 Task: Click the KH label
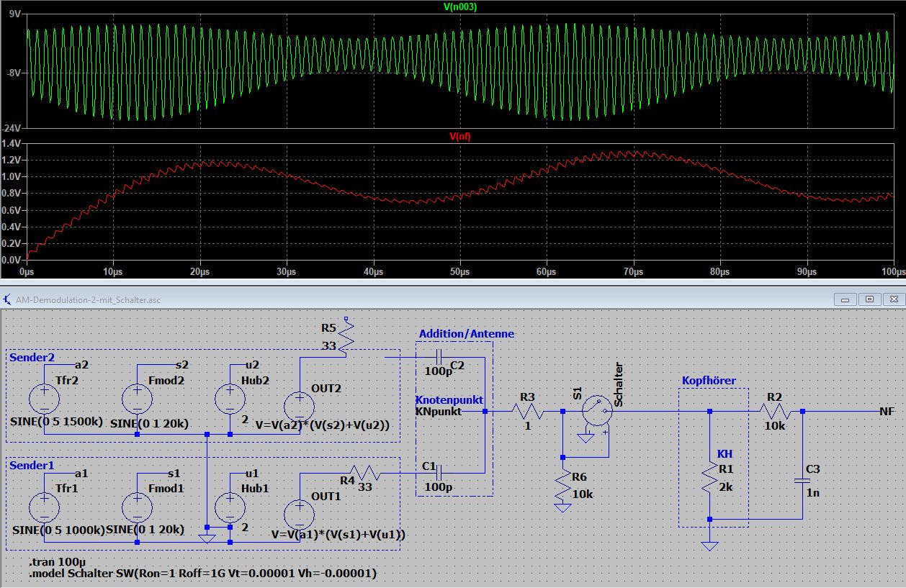click(x=725, y=454)
